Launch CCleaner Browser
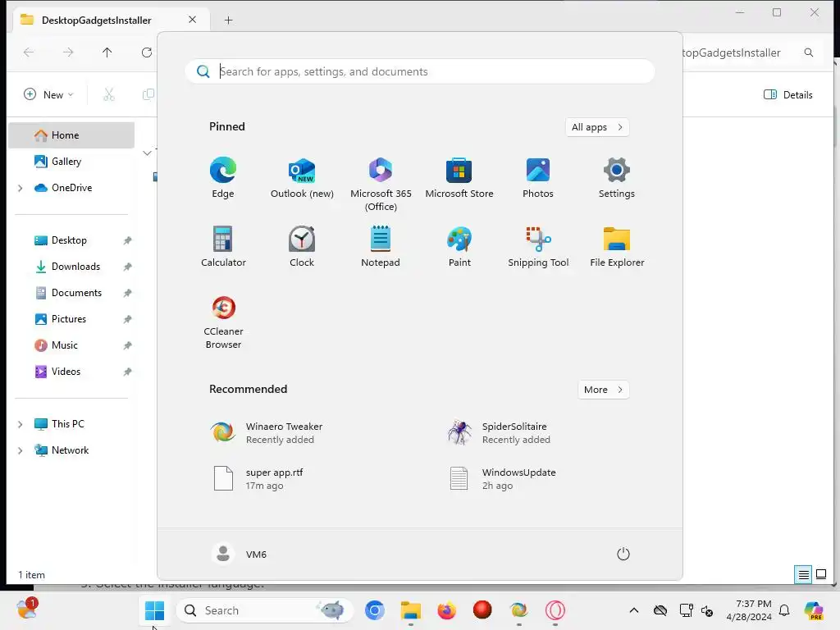840x630 pixels. [223, 322]
